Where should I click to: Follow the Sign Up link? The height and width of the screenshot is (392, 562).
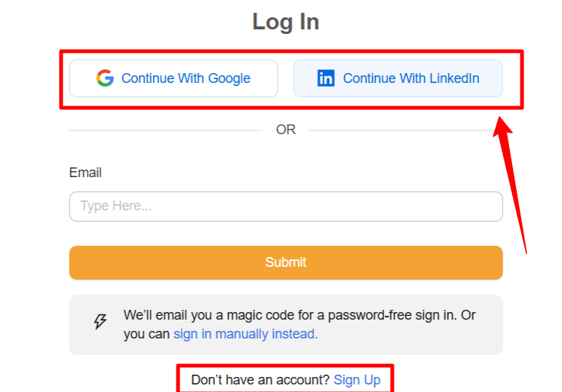point(357,380)
